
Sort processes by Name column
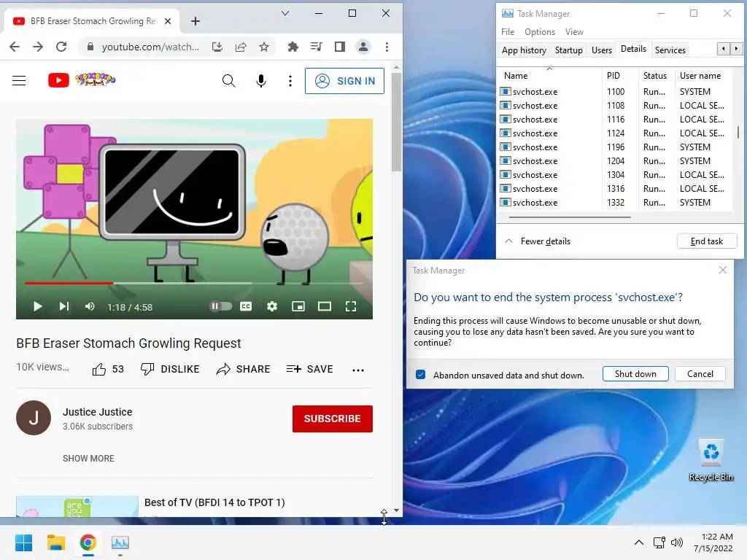[550, 76]
